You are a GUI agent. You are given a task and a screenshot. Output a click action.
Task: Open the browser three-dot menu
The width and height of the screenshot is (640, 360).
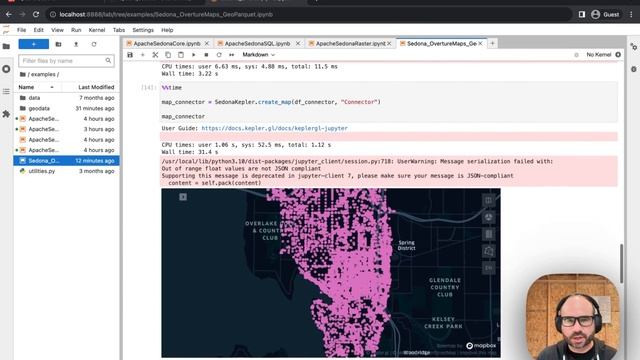631,14
